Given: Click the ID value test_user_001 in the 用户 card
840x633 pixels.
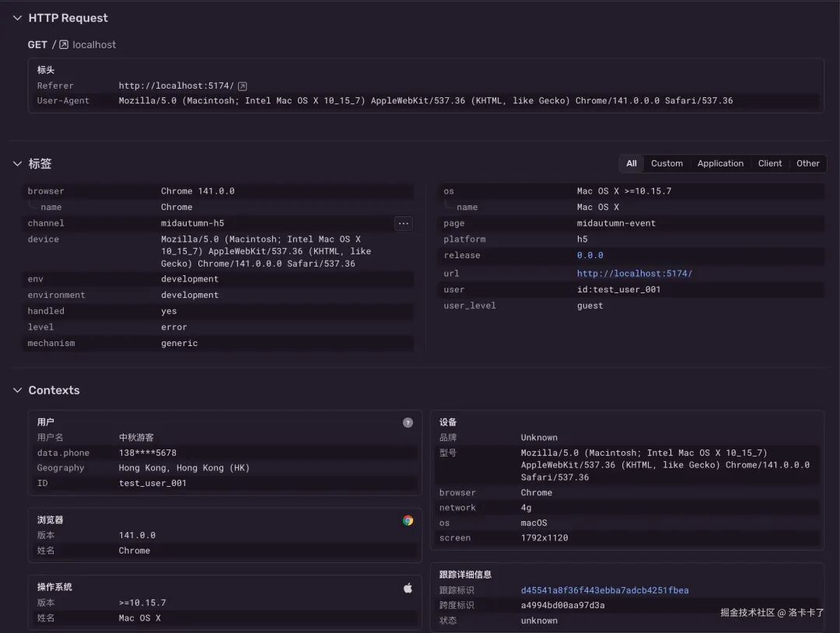Looking at the screenshot, I should [152, 483].
